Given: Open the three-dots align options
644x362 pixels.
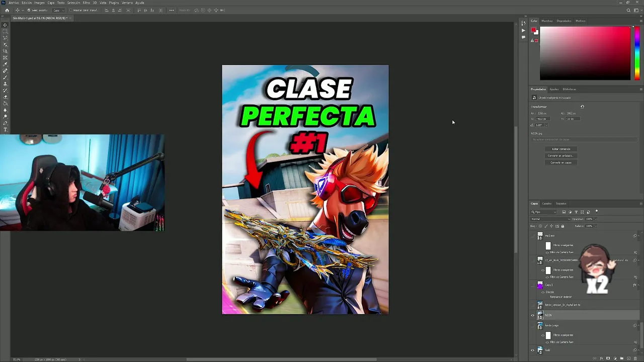Looking at the screenshot, I should (x=172, y=10).
